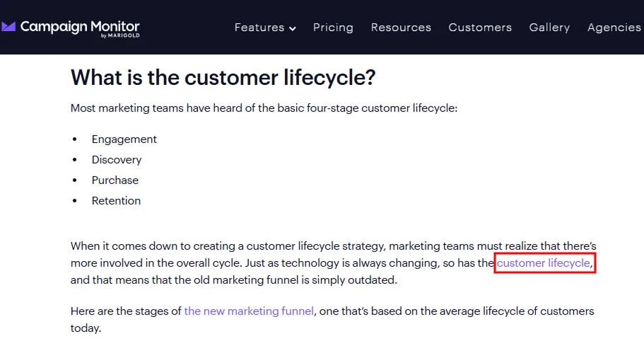Navigate to the Agencies section
644x346 pixels.
click(614, 28)
